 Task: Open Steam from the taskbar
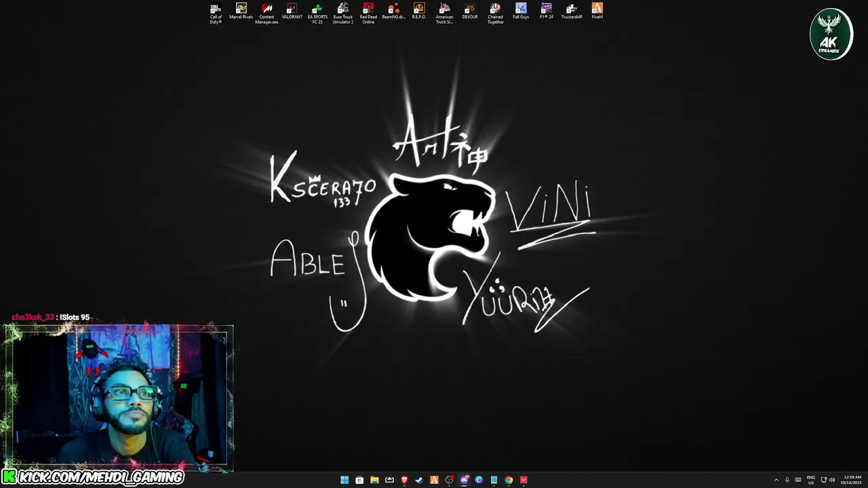[419, 480]
